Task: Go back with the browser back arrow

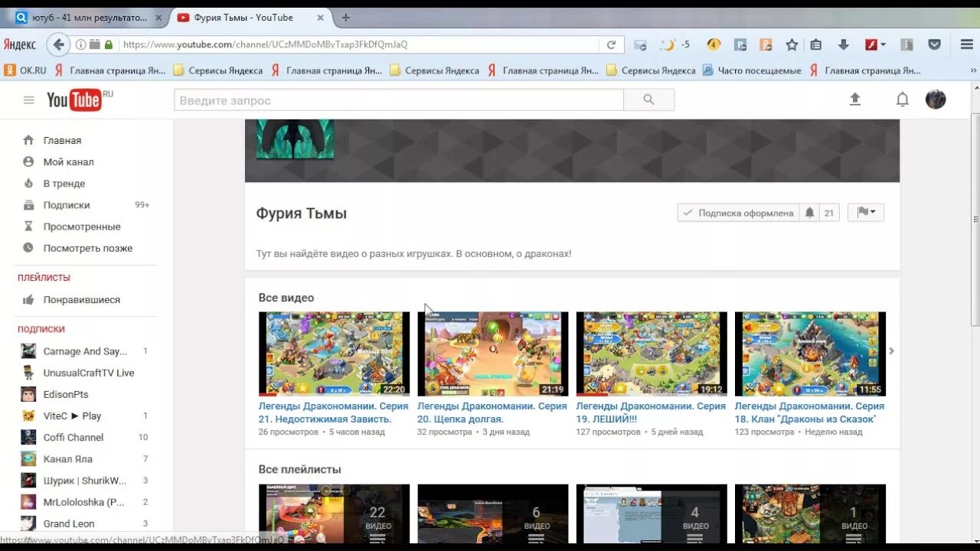Action: tap(58, 44)
